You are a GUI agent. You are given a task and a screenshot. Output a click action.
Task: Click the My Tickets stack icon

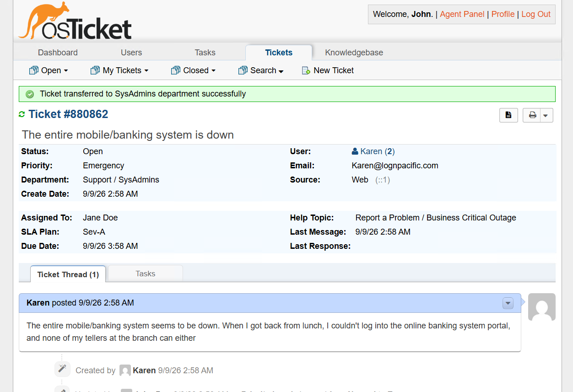pos(95,70)
